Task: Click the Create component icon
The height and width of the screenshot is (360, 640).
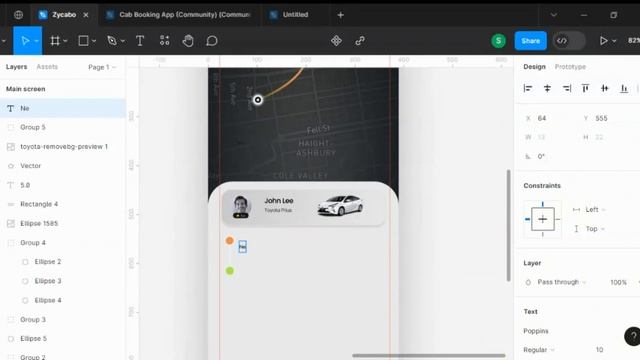Action: click(336, 41)
